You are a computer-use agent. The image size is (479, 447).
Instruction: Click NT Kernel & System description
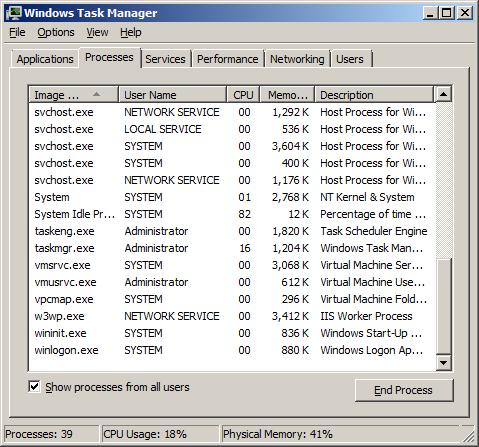click(367, 197)
